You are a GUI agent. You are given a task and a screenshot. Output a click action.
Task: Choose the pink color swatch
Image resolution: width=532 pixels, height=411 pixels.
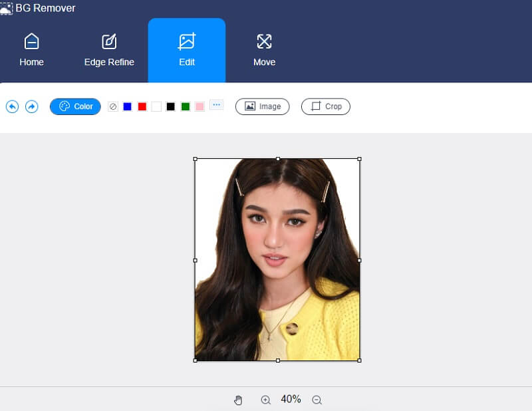[x=200, y=106]
